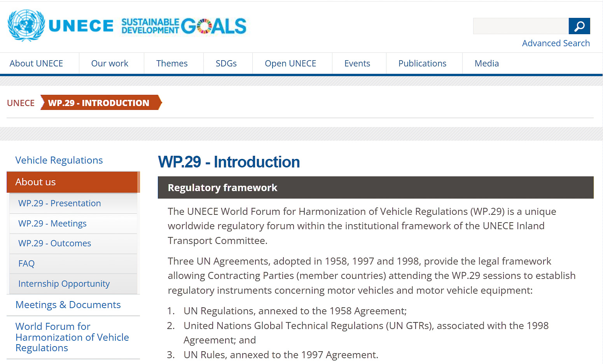Open the Open UNECE section
This screenshot has width=603, height=364.
(x=290, y=63)
